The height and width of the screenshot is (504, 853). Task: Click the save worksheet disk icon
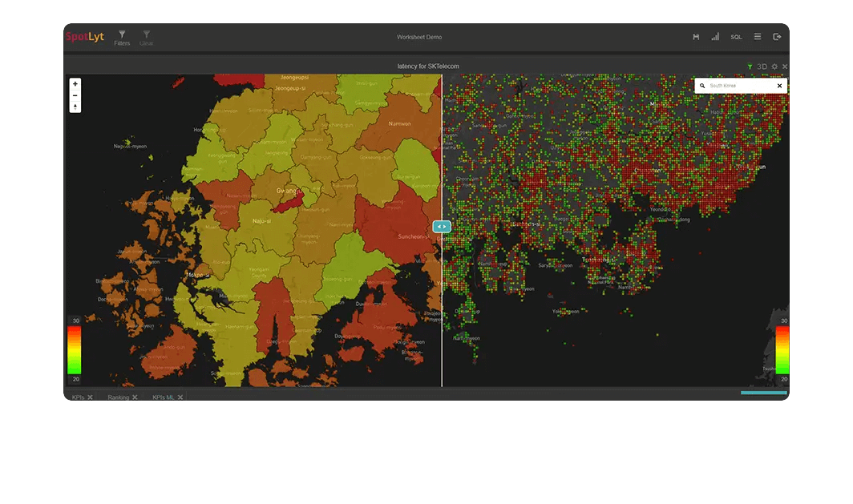click(x=696, y=37)
